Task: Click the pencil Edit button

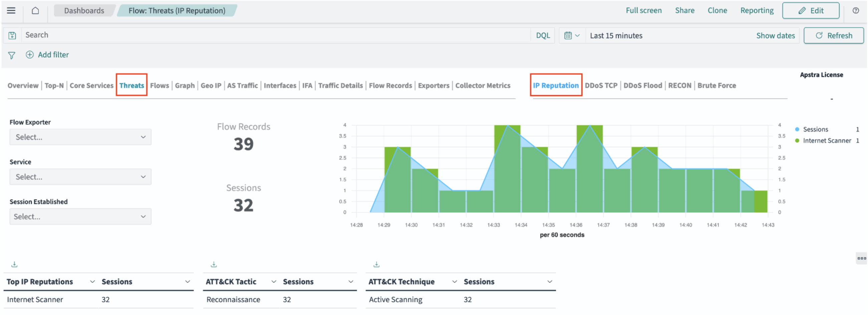Action: tap(810, 10)
